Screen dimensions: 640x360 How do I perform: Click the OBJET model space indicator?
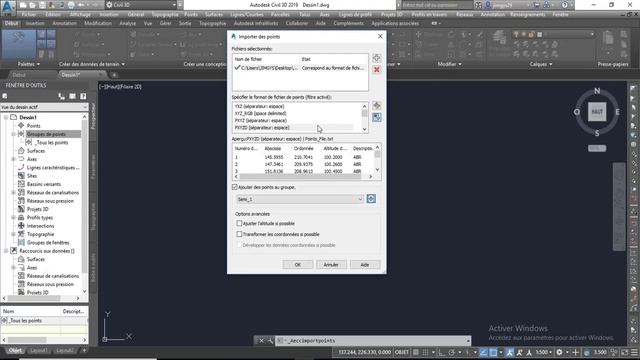tap(402, 352)
